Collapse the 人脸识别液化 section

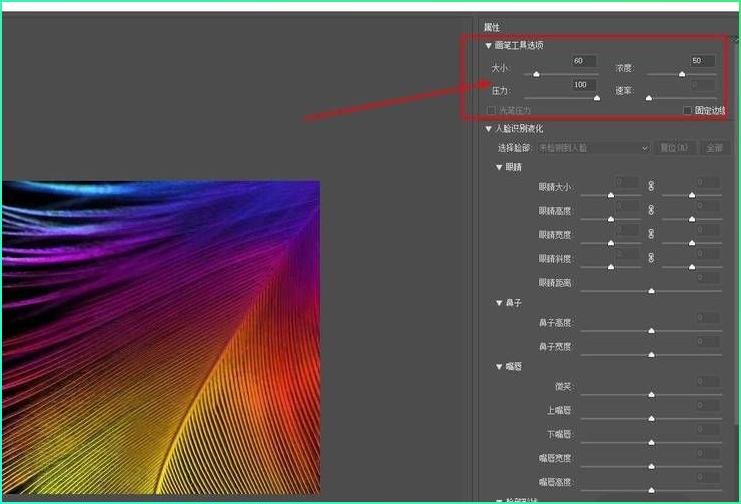click(x=488, y=129)
